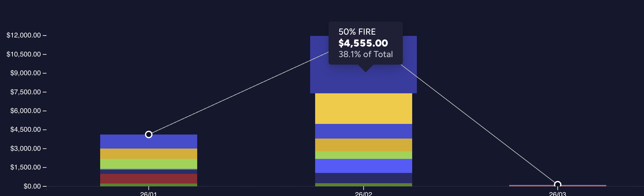The width and height of the screenshot is (644, 196).
Task: Click the white line marker above the 26/01 bar
Action: tap(149, 135)
